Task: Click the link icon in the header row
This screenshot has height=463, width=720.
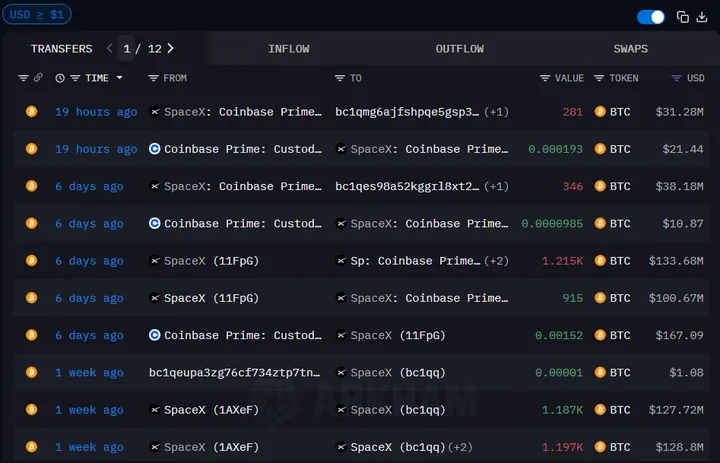Action: (x=38, y=78)
